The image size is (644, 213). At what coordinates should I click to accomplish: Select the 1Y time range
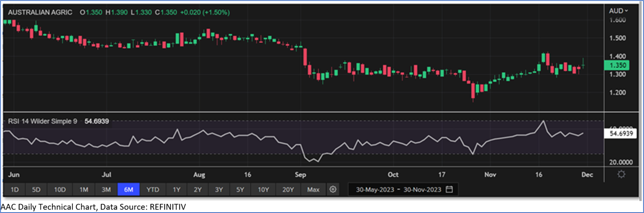coord(176,189)
